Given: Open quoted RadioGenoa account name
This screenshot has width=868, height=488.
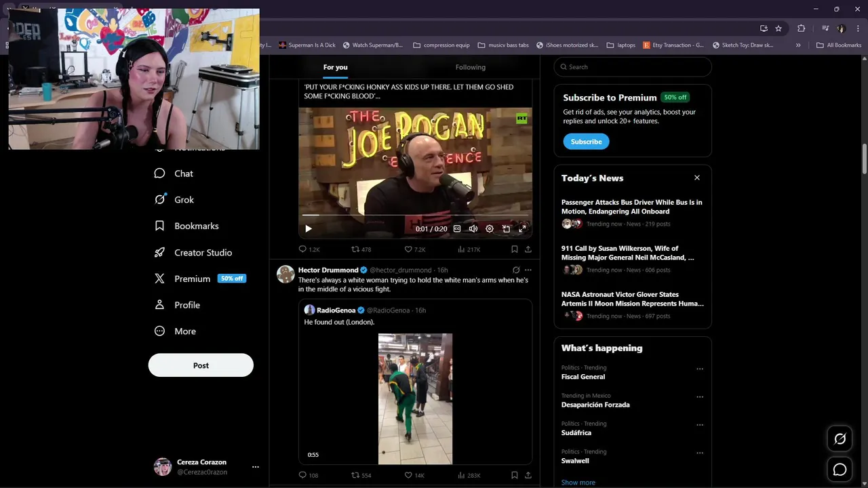Looking at the screenshot, I should [336, 310].
